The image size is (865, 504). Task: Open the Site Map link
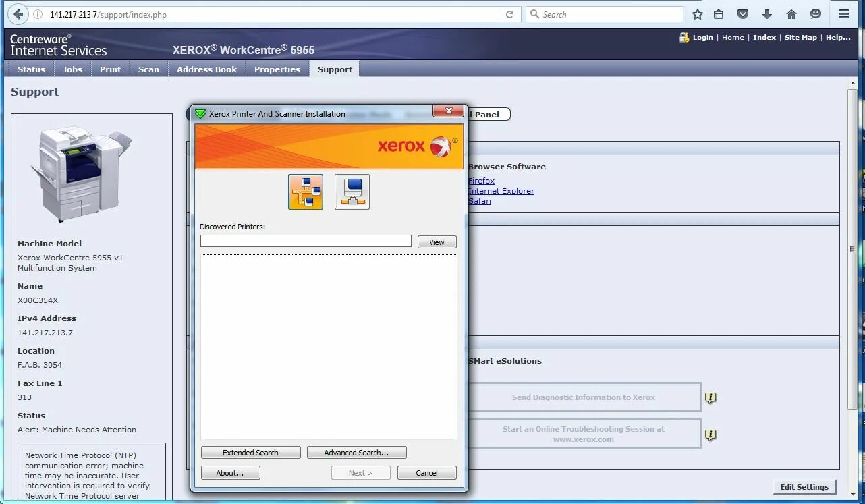(800, 38)
